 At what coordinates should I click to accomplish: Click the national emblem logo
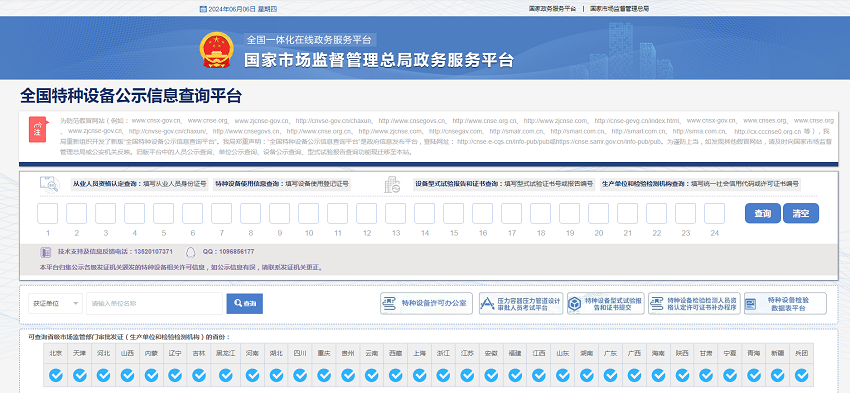[x=216, y=50]
